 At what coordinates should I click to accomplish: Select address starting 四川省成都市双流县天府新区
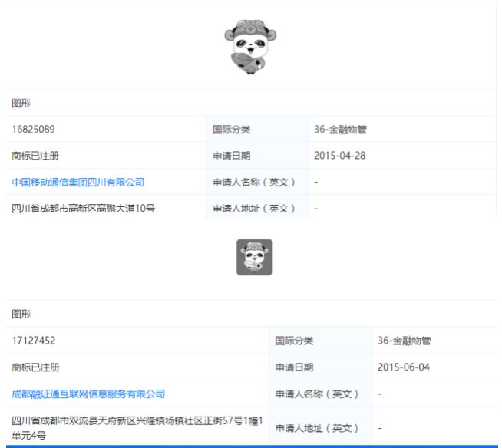tap(137, 428)
